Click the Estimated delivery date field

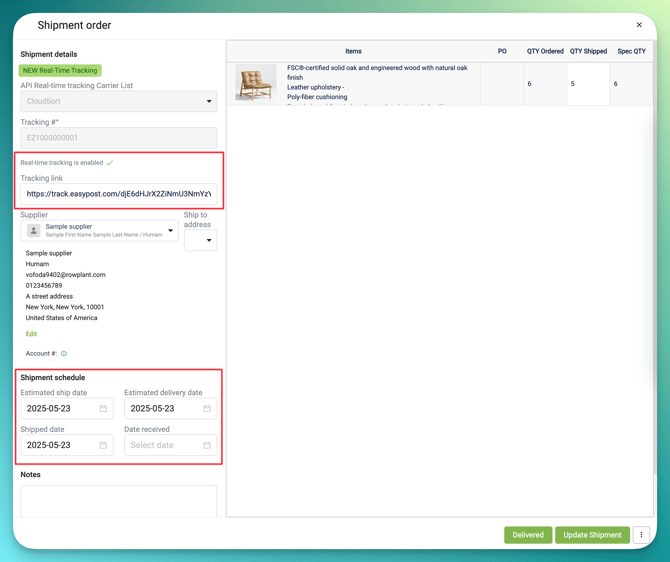tap(170, 409)
